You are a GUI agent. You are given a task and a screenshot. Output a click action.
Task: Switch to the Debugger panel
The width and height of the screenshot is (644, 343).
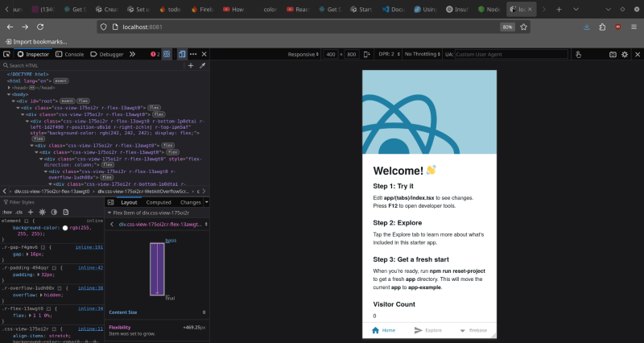[107, 54]
